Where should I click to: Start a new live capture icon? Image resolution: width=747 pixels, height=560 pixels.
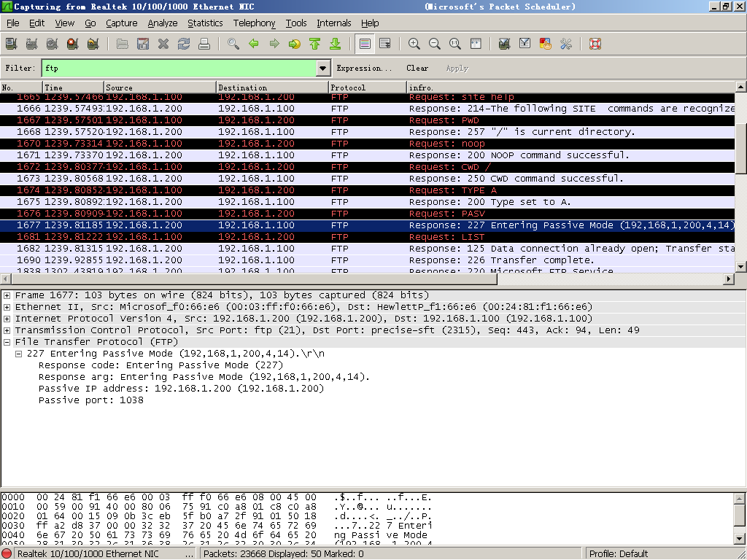coord(53,44)
